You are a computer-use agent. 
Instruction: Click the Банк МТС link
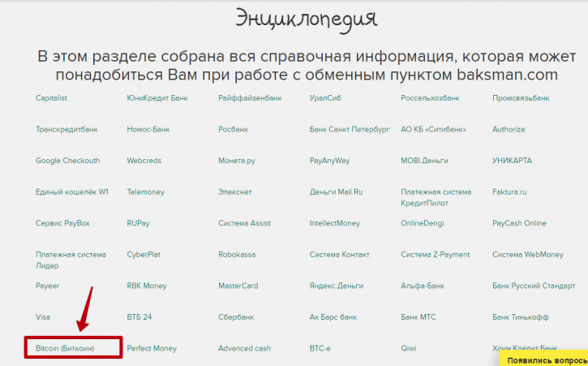pyautogui.click(x=418, y=317)
